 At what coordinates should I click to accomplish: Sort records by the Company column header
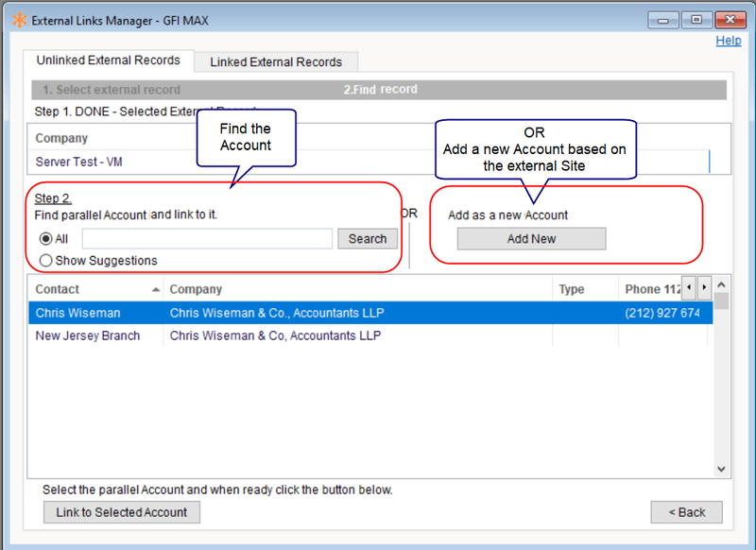click(x=198, y=289)
